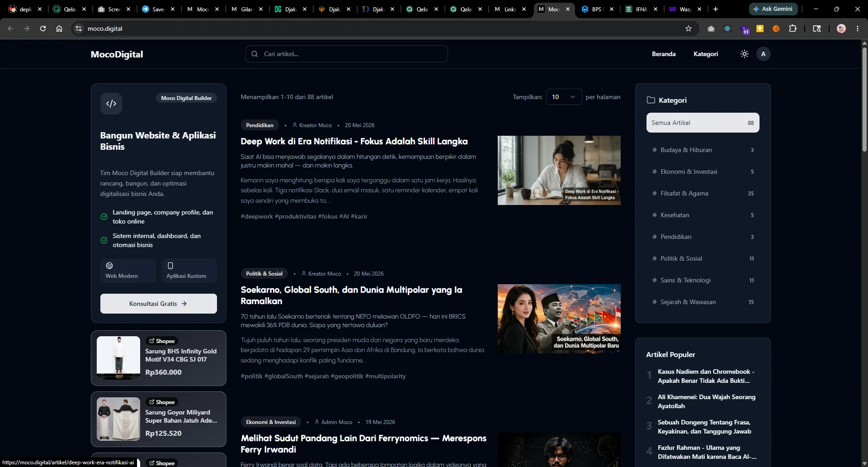Select 'Budaya & Hiburan' category
The width and height of the screenshot is (868, 467).
(x=703, y=150)
